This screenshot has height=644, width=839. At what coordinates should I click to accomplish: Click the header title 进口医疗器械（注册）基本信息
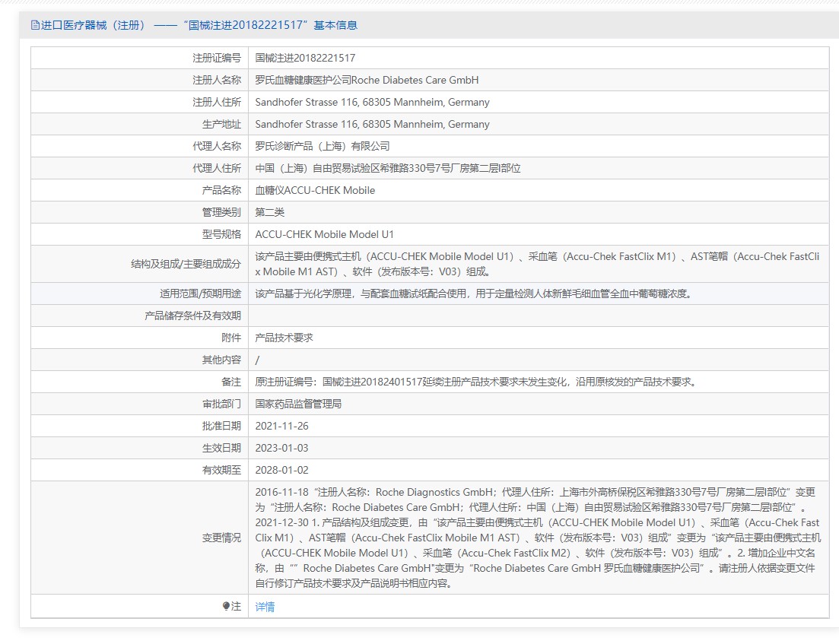pos(199,25)
